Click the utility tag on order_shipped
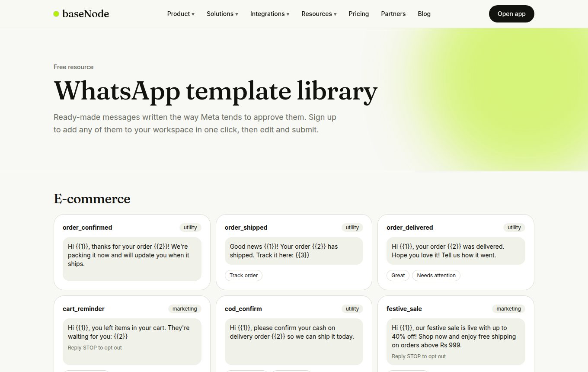The image size is (588, 372). point(352,228)
